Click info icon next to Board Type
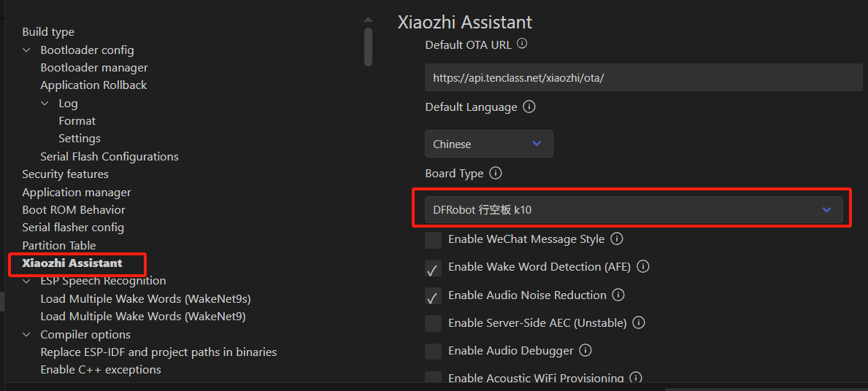This screenshot has height=391, width=868. (x=496, y=174)
